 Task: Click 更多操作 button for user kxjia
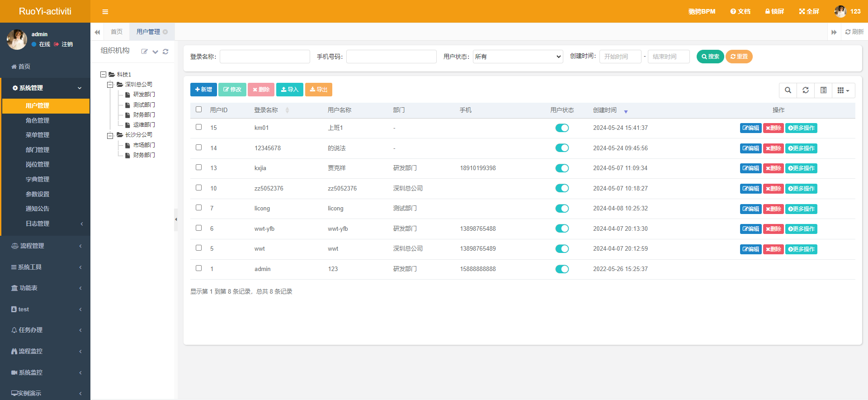click(801, 168)
